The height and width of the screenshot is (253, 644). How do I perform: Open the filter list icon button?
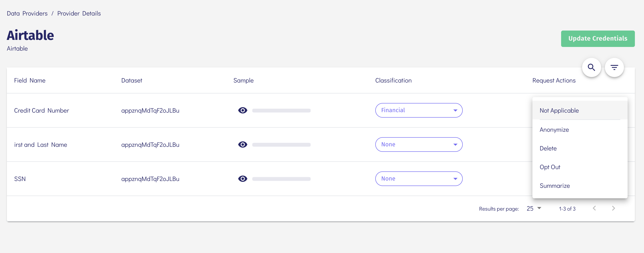click(614, 67)
